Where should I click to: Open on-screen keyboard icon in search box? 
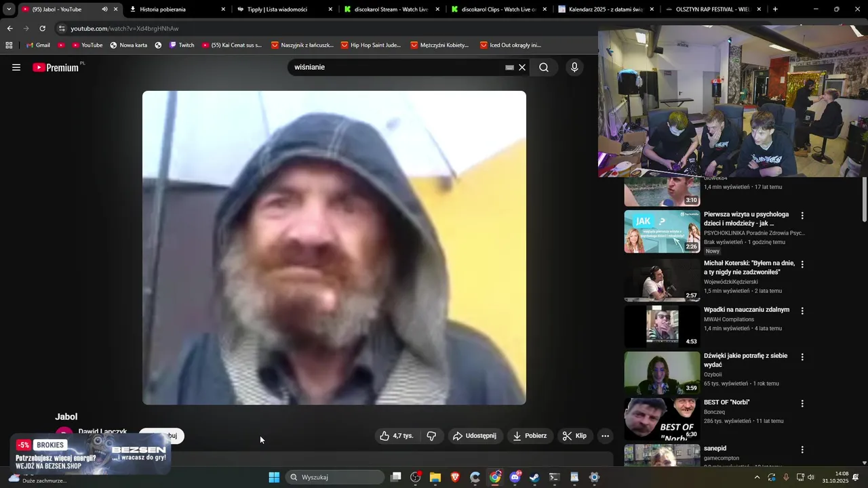(x=509, y=68)
